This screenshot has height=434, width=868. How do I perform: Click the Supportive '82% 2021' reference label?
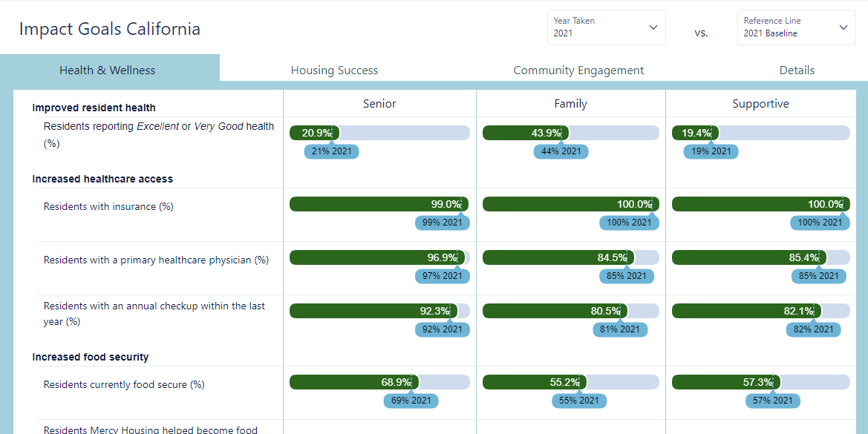click(813, 329)
